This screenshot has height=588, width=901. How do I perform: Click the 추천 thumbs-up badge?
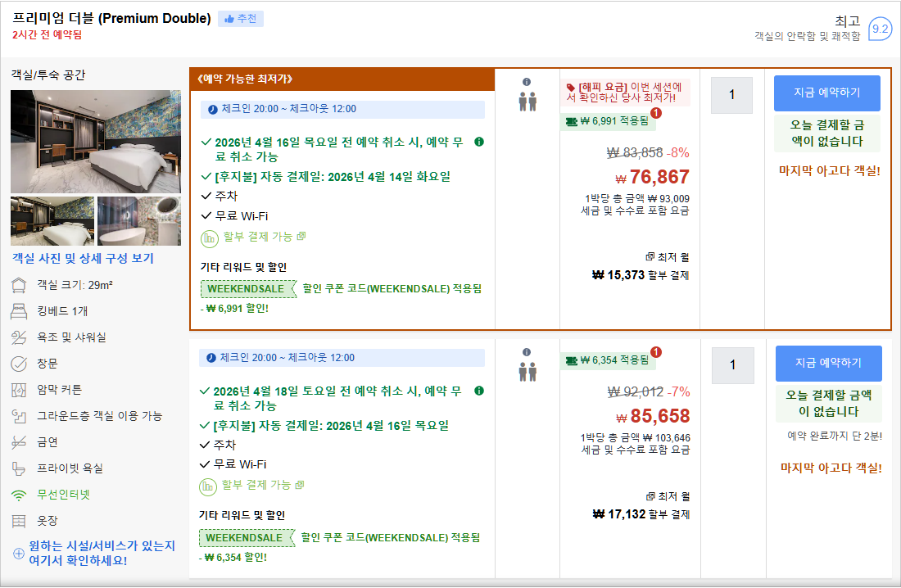[x=240, y=19]
